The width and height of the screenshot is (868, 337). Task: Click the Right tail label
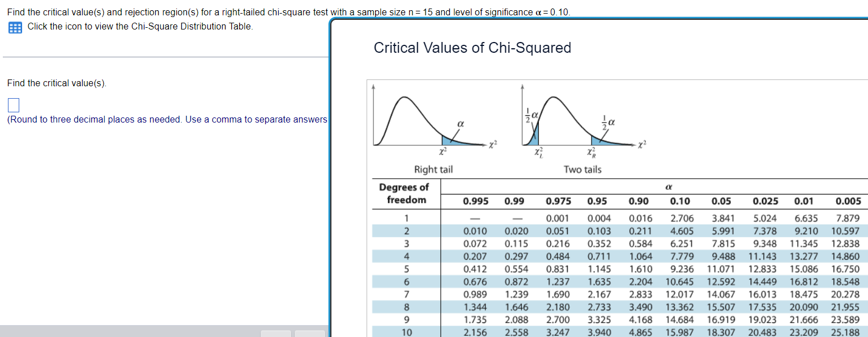click(433, 169)
